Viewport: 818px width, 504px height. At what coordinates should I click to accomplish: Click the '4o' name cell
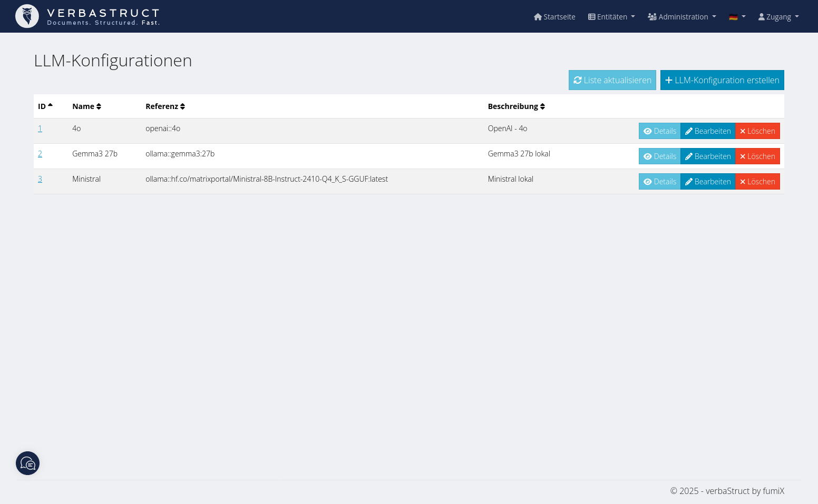pos(76,129)
